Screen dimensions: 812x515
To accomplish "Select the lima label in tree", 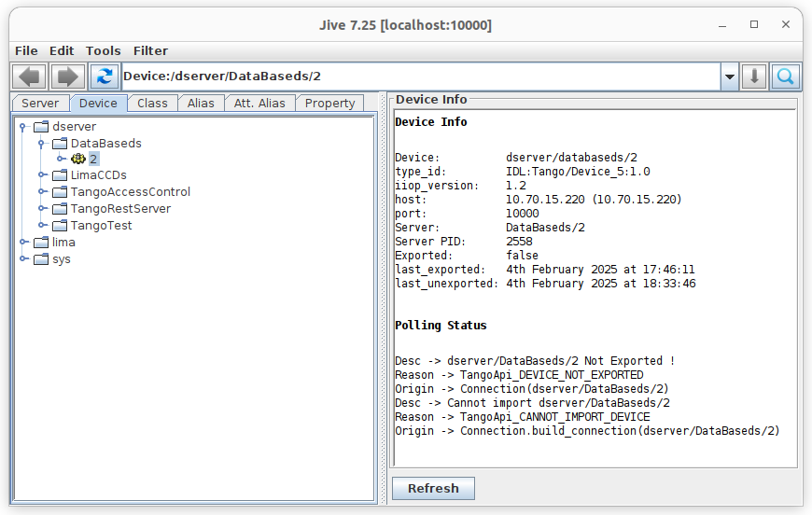I will coord(63,243).
